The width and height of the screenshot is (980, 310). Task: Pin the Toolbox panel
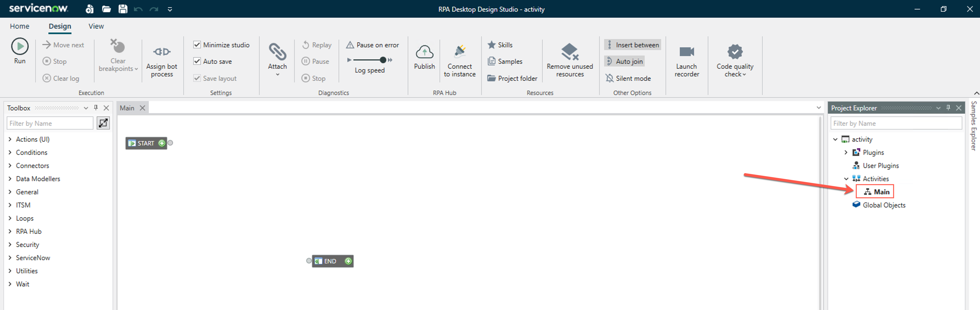(96, 108)
